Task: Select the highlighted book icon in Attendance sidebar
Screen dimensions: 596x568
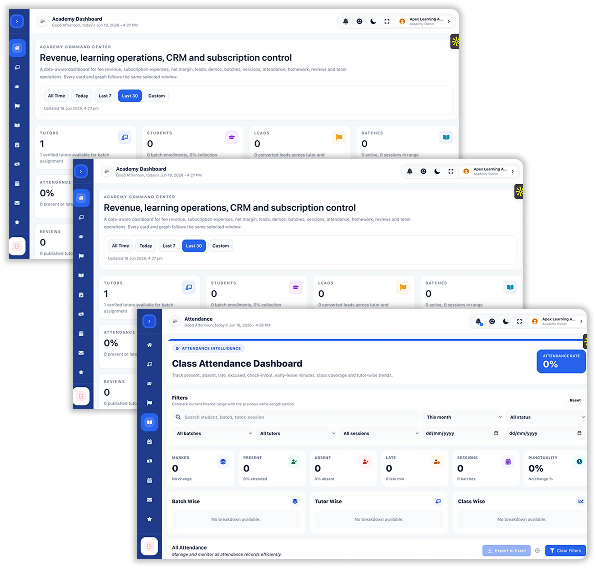Action: 149,422
